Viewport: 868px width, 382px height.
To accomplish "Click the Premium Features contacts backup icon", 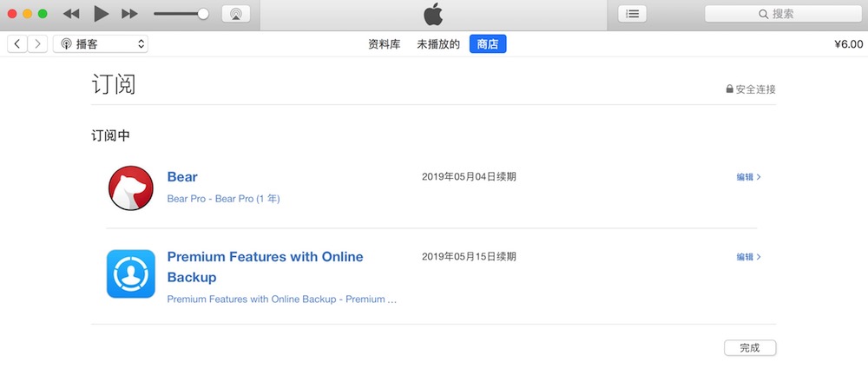I will (131, 274).
